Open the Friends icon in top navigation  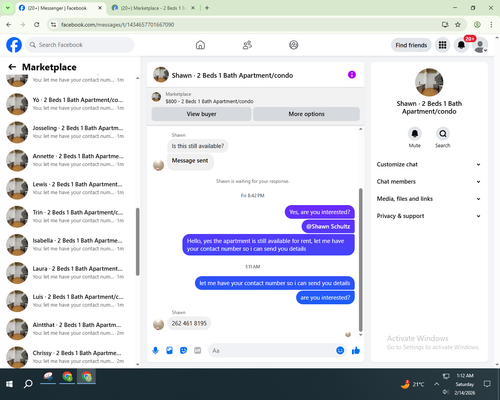coord(247,45)
